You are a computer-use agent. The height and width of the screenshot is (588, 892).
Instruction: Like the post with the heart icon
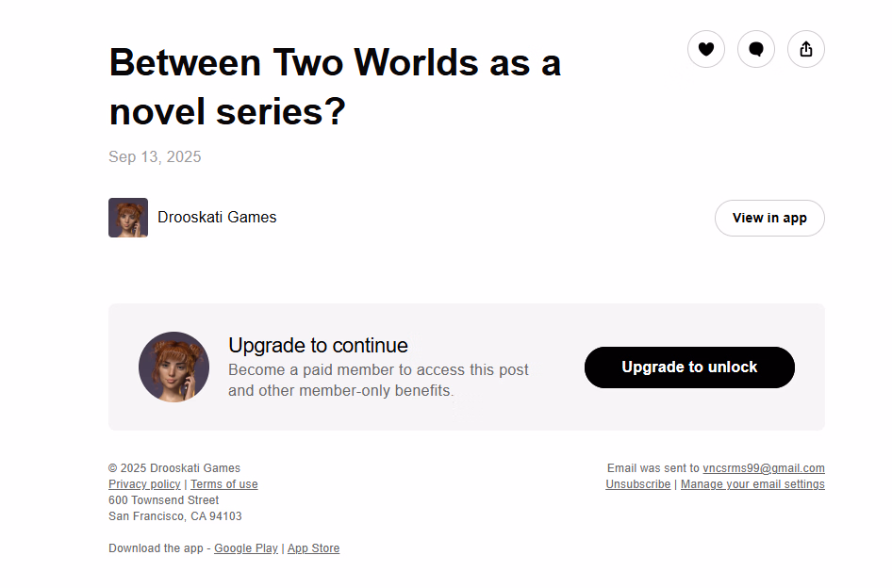[706, 49]
